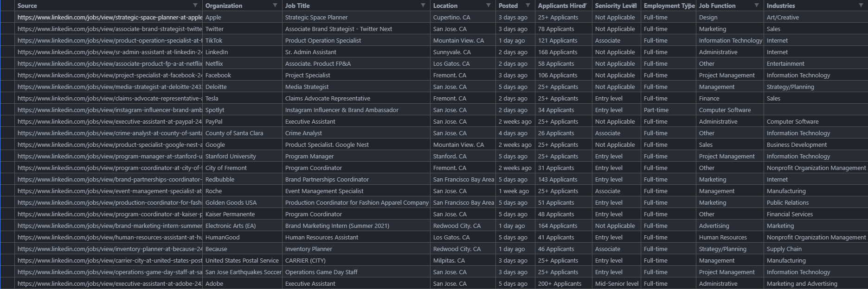Select the Design job function cell
Viewport: 868px width, 289px height.
pyautogui.click(x=730, y=17)
